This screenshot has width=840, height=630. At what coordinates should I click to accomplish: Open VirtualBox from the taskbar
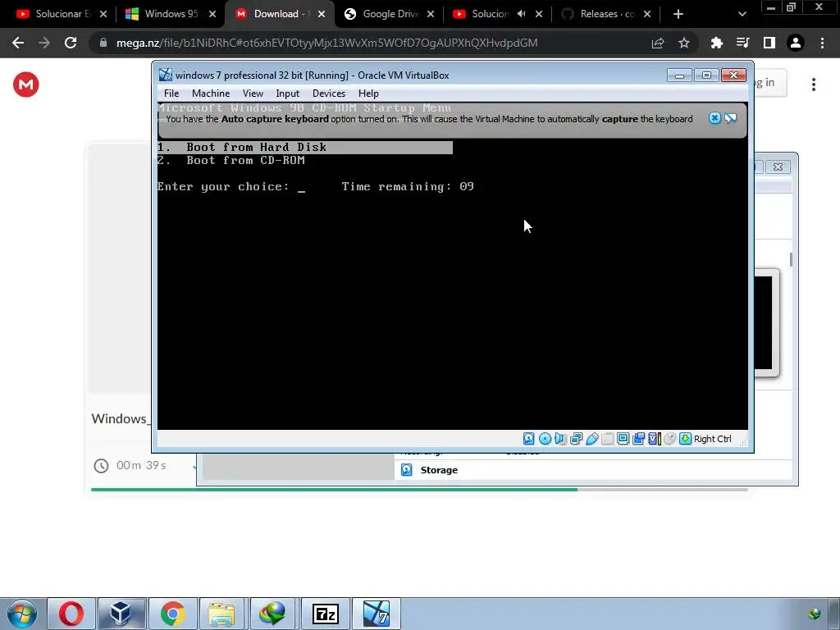click(121, 614)
